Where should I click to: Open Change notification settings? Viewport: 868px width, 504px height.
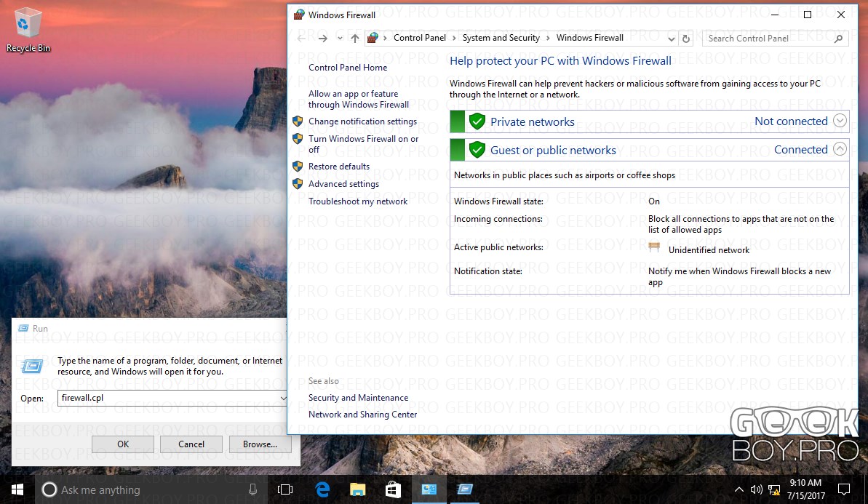point(362,121)
